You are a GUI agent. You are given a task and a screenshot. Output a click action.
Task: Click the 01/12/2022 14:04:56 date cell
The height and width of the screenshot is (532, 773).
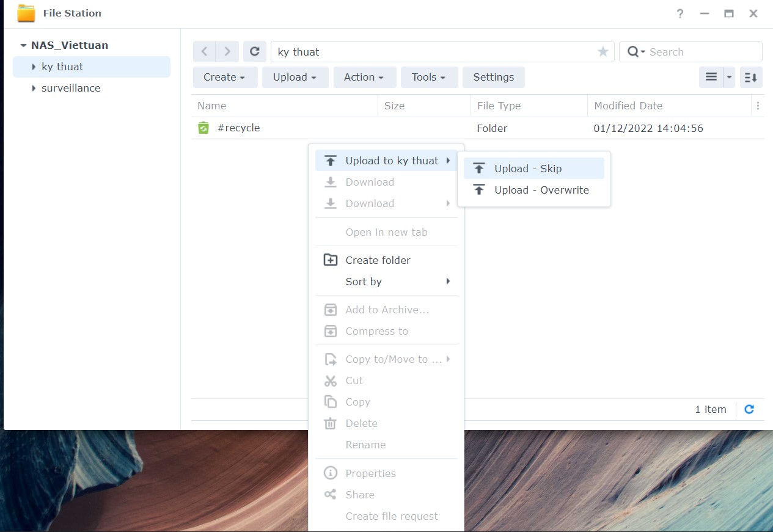(x=648, y=128)
